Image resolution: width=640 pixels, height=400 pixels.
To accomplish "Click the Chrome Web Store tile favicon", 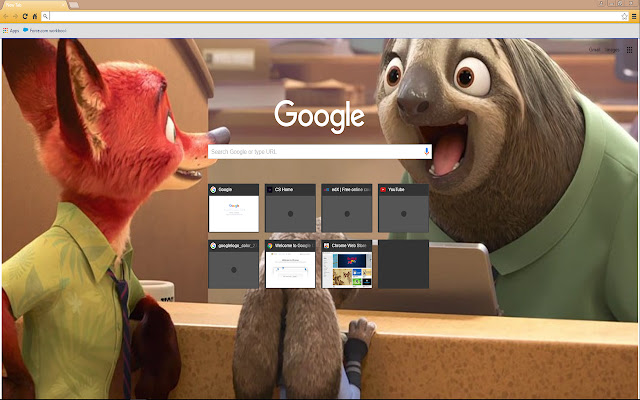I will click(x=326, y=246).
